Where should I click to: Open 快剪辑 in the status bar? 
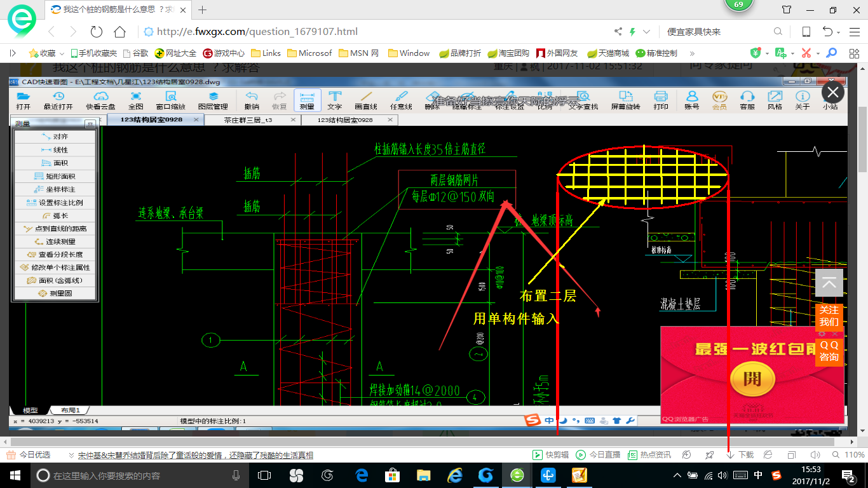pyautogui.click(x=550, y=455)
